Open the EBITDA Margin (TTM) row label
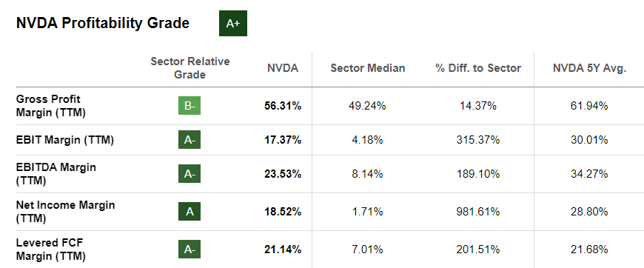The height and width of the screenshot is (268, 644). click(x=56, y=174)
